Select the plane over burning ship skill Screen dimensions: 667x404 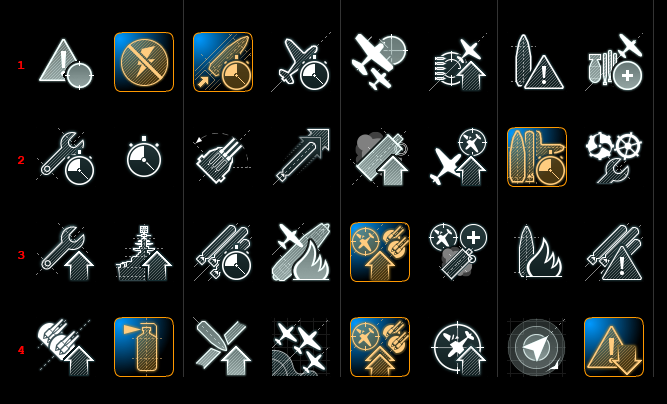point(301,252)
